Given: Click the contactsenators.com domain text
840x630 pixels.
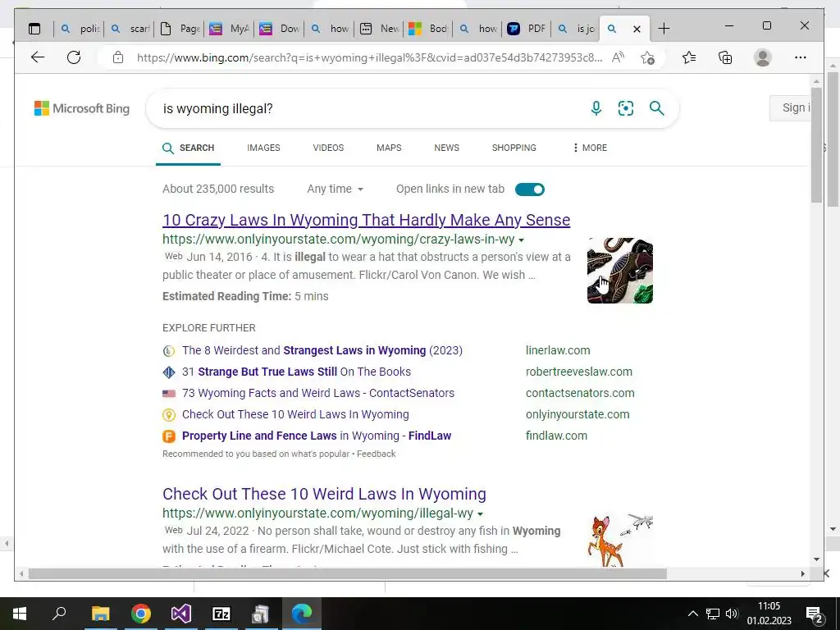Looking at the screenshot, I should click(x=580, y=393).
